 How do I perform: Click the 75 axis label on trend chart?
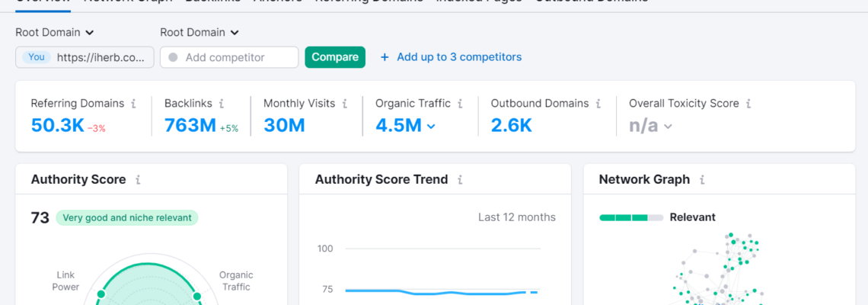(x=327, y=290)
